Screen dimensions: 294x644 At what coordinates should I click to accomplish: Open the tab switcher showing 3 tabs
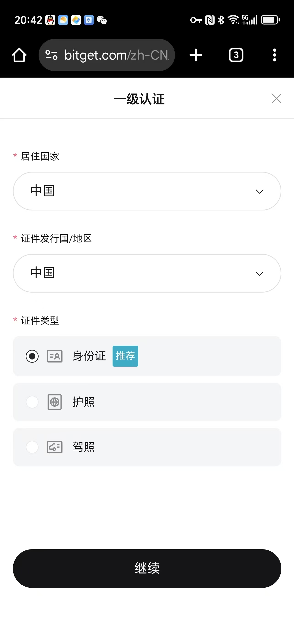point(236,55)
